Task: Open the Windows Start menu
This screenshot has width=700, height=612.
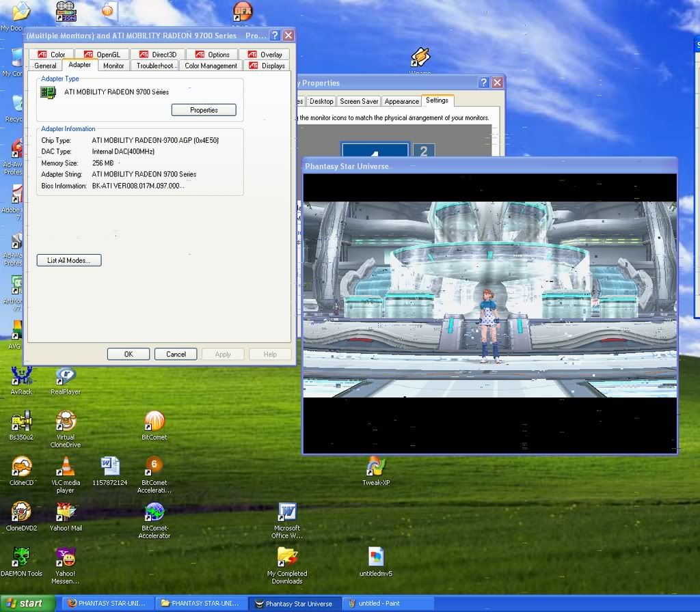Action: pos(27,604)
